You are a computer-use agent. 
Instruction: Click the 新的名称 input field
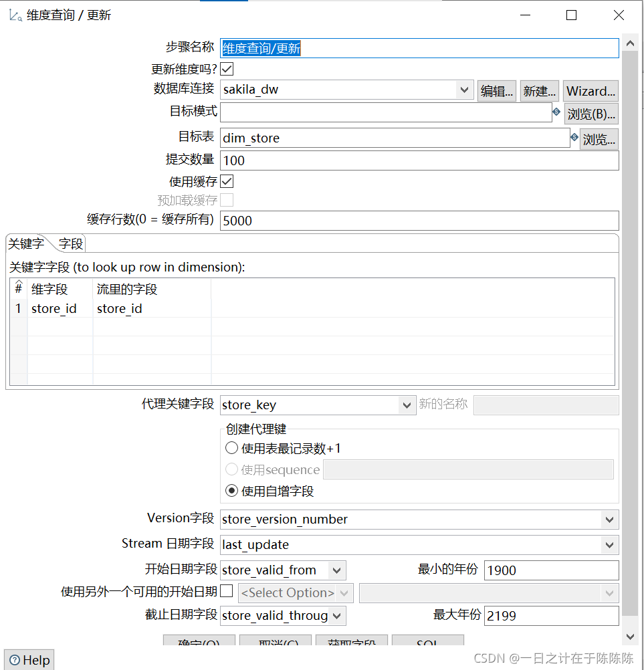(546, 405)
